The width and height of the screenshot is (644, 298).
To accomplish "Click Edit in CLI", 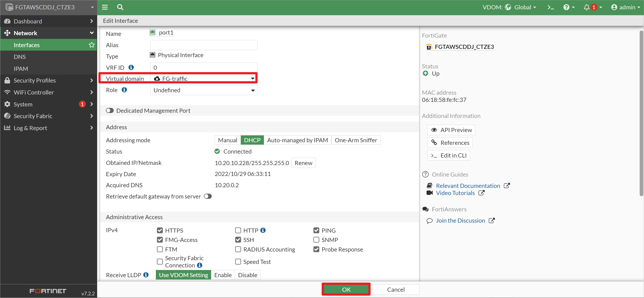I will tap(449, 155).
